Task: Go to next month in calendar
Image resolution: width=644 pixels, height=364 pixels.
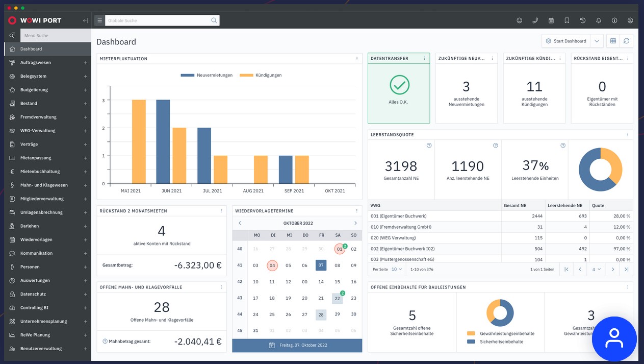Action: [x=355, y=223]
